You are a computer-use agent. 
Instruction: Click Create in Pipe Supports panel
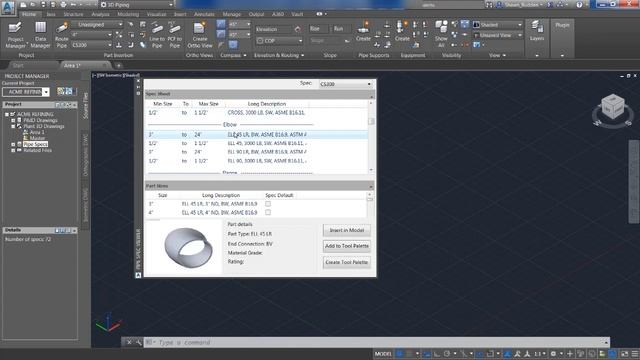(363, 32)
